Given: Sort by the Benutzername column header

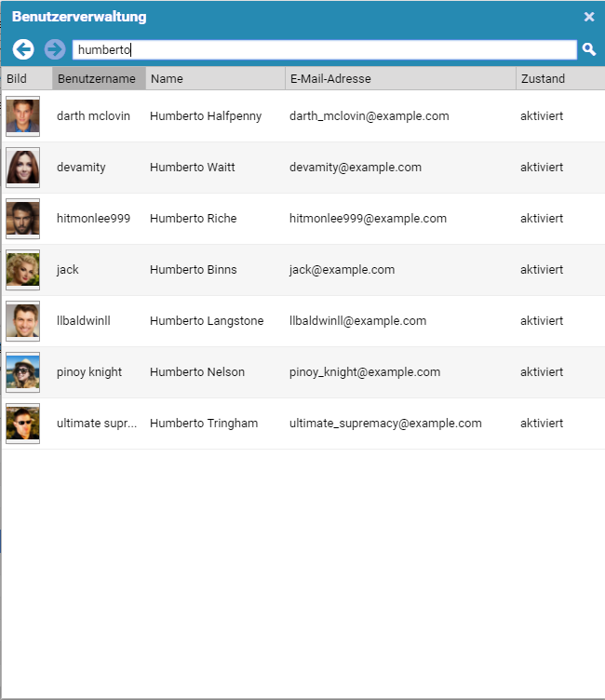Looking at the screenshot, I should [98, 79].
